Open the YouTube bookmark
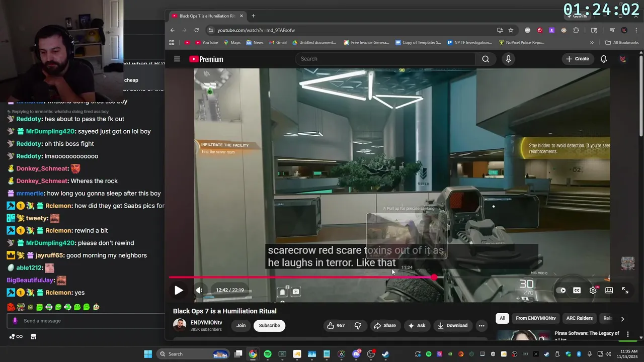Image resolution: width=644 pixels, height=362 pixels. pyautogui.click(x=206, y=43)
